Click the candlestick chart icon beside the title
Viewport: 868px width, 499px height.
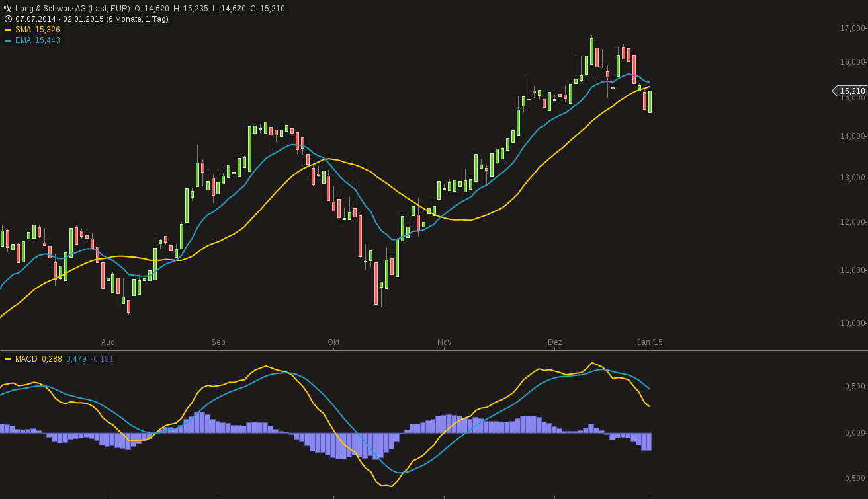coord(8,9)
